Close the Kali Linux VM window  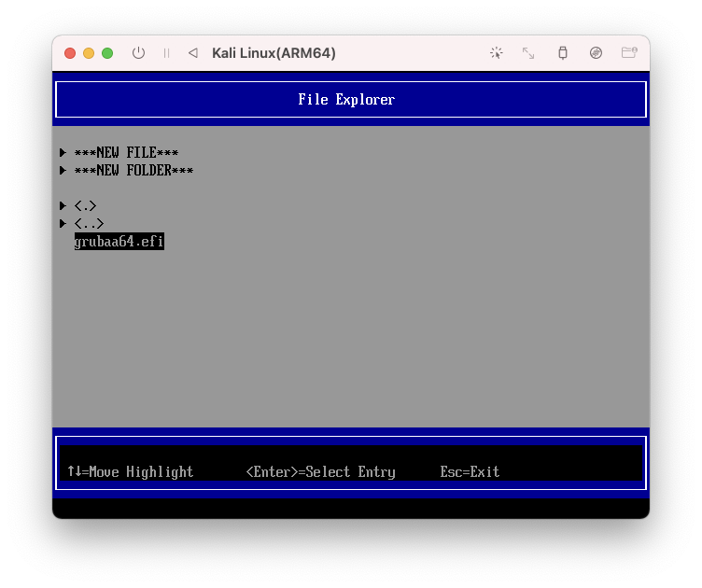tap(70, 53)
